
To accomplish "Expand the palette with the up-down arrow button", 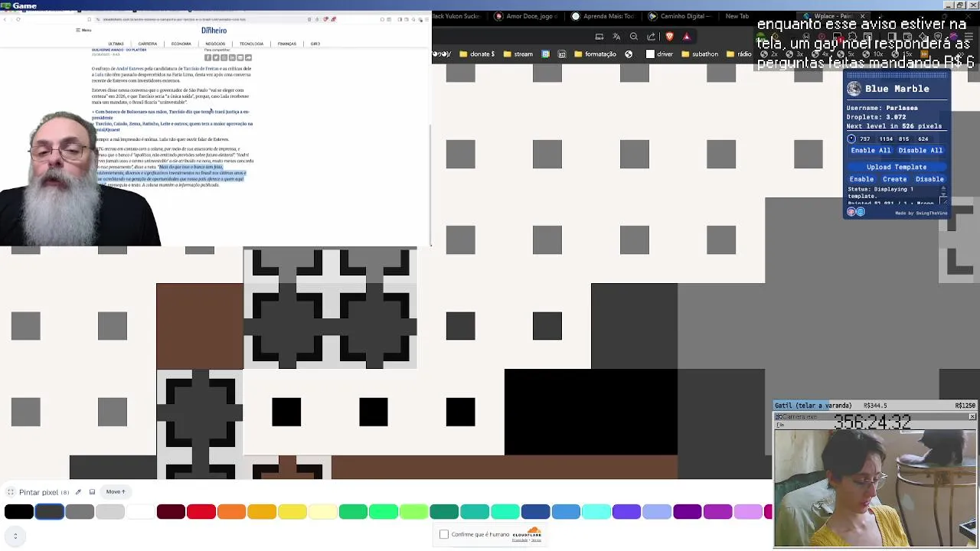I will (15, 536).
